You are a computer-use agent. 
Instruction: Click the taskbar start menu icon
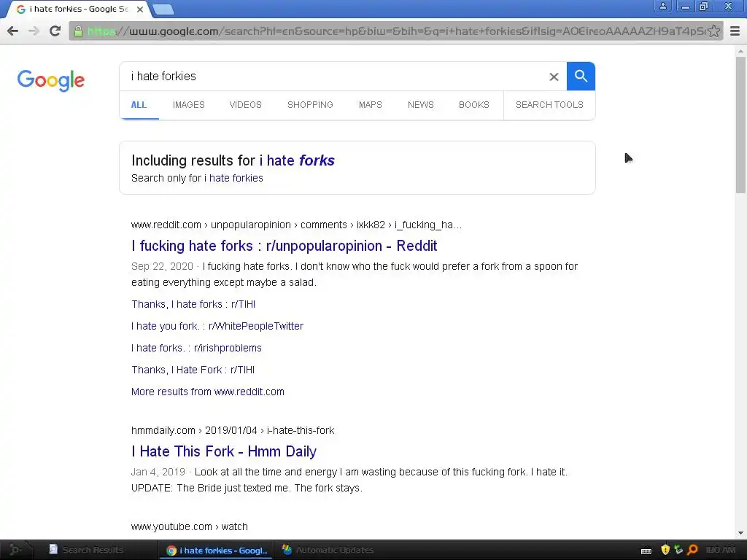[x=15, y=550]
